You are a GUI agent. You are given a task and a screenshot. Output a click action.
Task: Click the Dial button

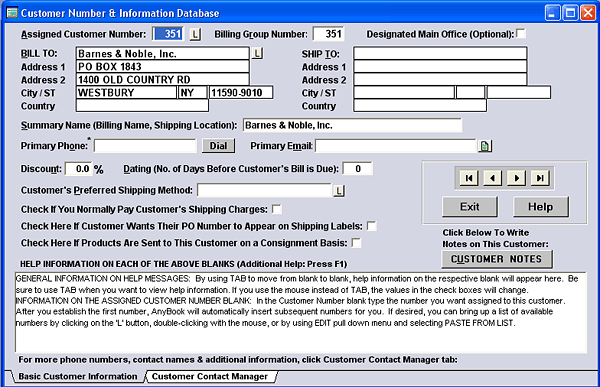(x=218, y=146)
